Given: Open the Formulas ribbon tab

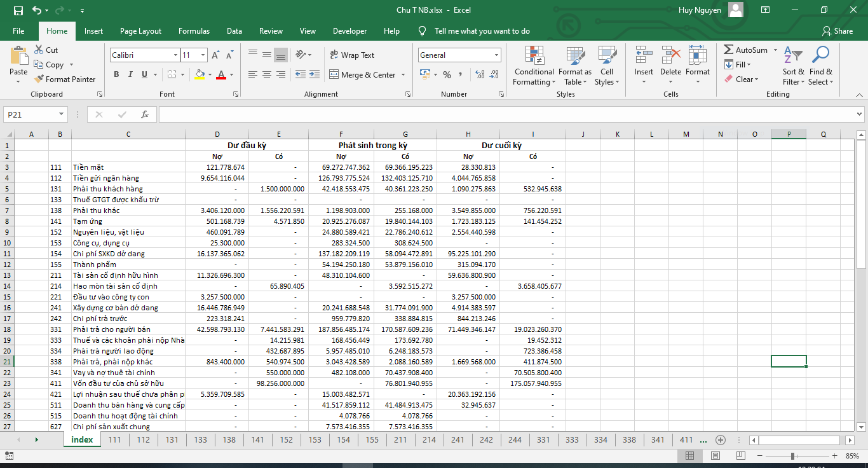Looking at the screenshot, I should tap(194, 31).
